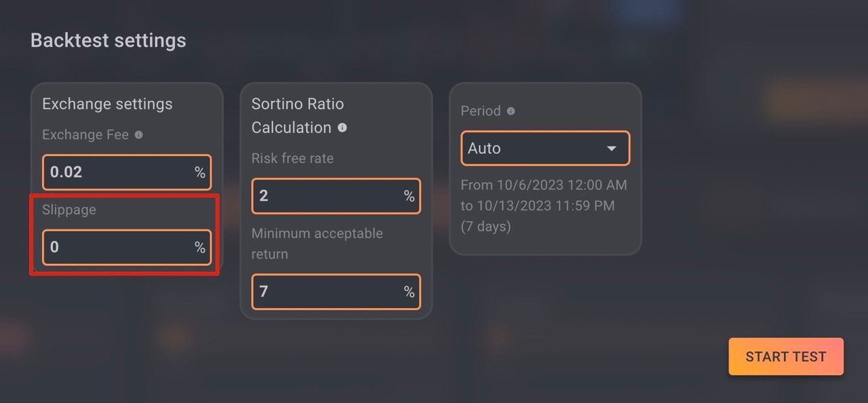Start the backtest with START TEST
The image size is (868, 403).
click(x=786, y=357)
